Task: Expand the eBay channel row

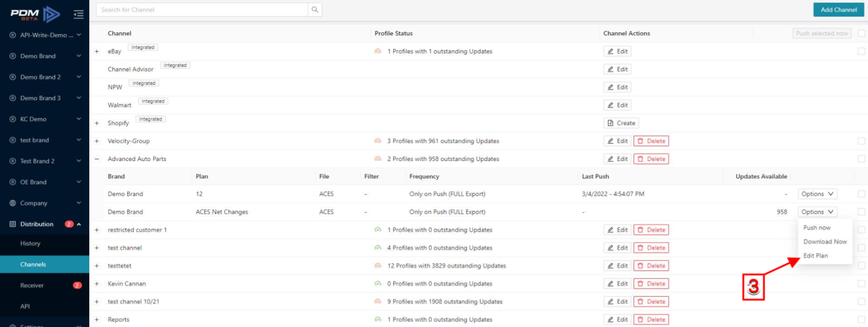Action: tap(97, 51)
